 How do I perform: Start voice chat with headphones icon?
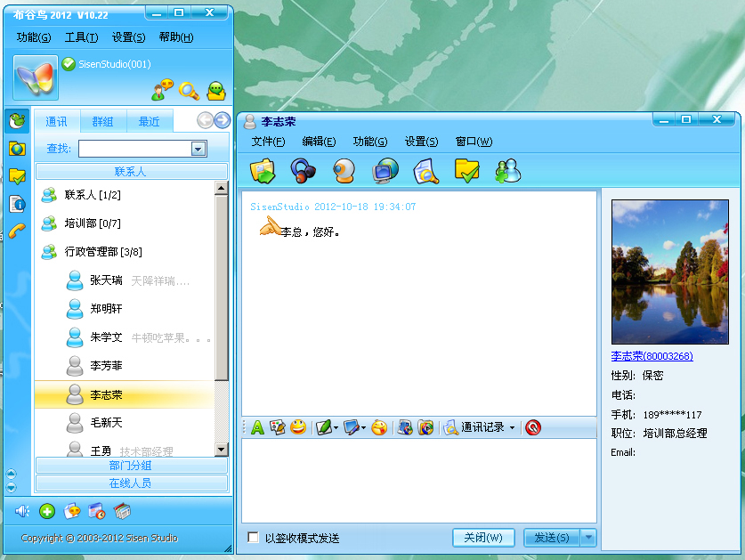(x=304, y=170)
